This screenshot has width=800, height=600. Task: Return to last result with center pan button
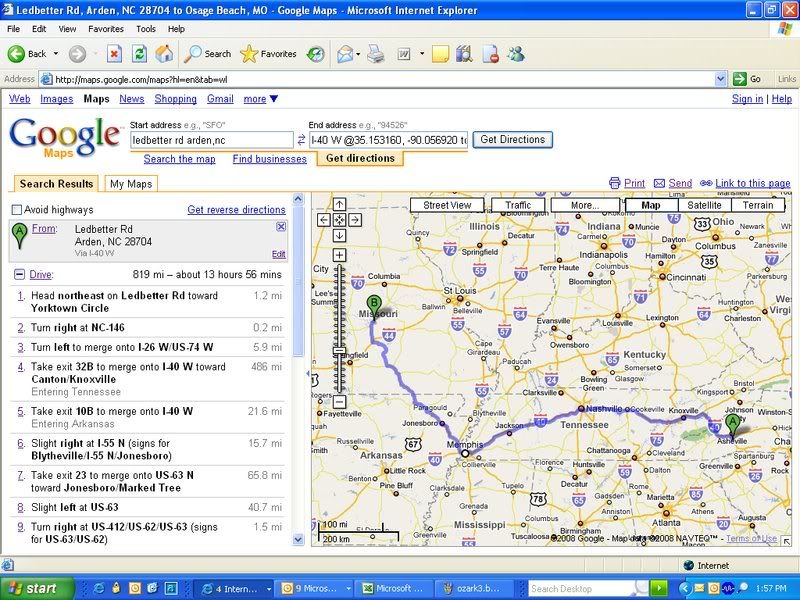(x=339, y=220)
